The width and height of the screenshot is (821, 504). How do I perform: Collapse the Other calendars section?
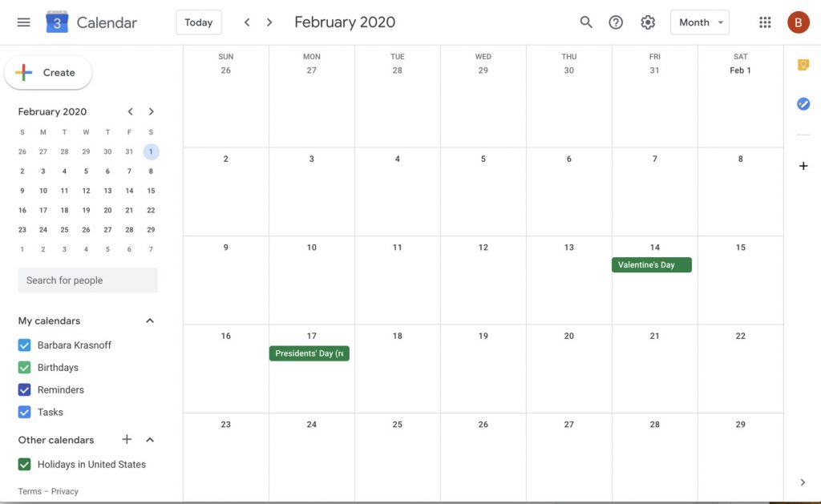(149, 439)
